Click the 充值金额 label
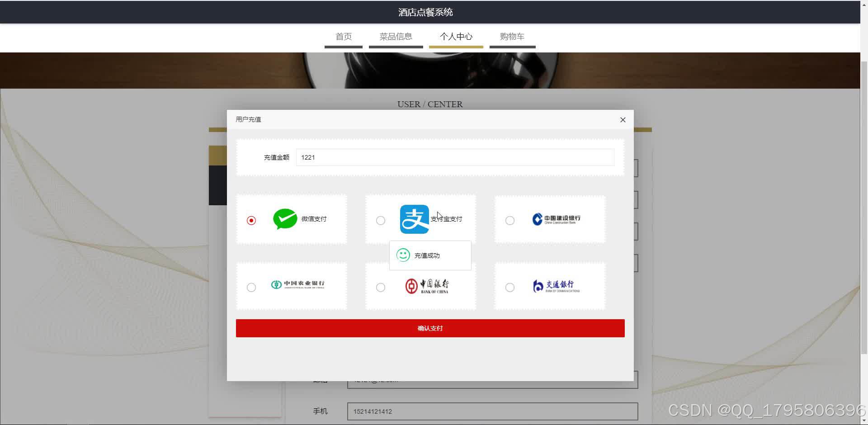 tap(276, 157)
